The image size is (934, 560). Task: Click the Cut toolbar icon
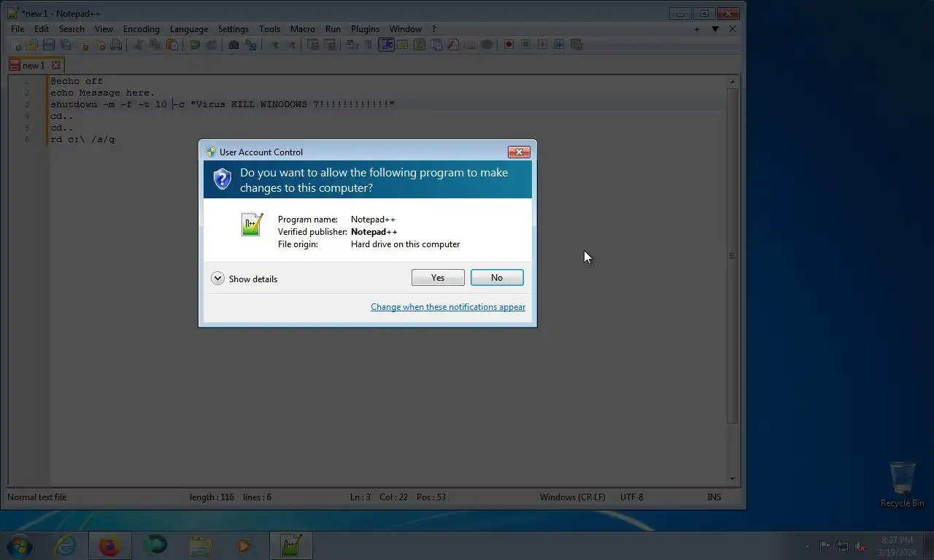(x=138, y=44)
